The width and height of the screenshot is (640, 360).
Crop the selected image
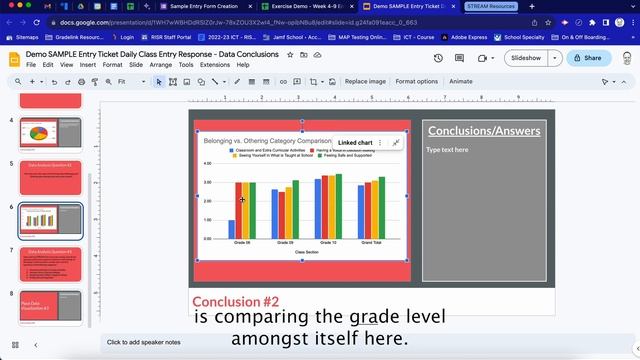313,82
